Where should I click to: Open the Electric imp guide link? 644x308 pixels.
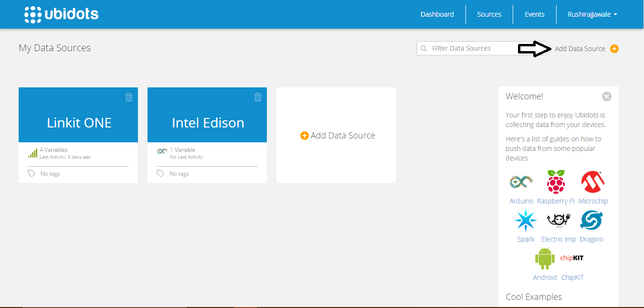[x=559, y=239]
